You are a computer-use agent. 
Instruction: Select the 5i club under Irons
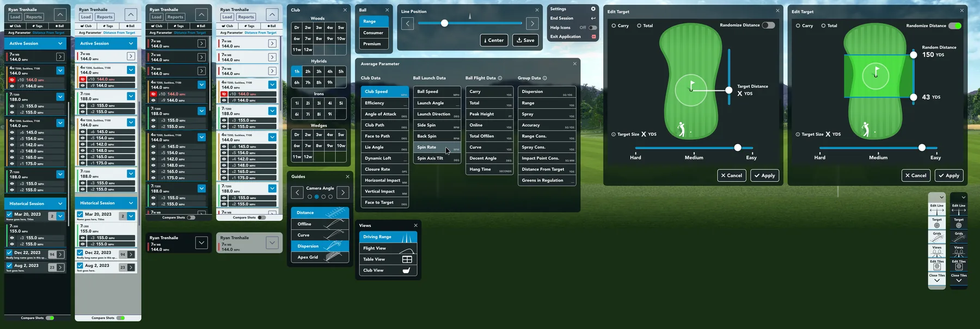341,103
